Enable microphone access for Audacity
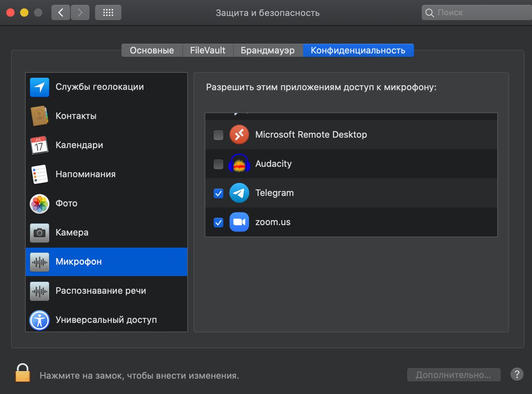The width and height of the screenshot is (532, 394). (x=218, y=164)
